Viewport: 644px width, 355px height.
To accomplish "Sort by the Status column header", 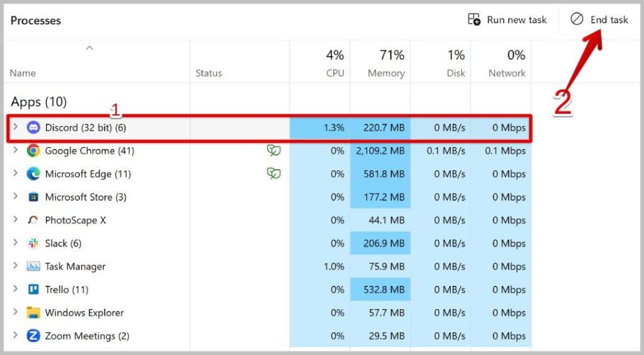I will 240,62.
